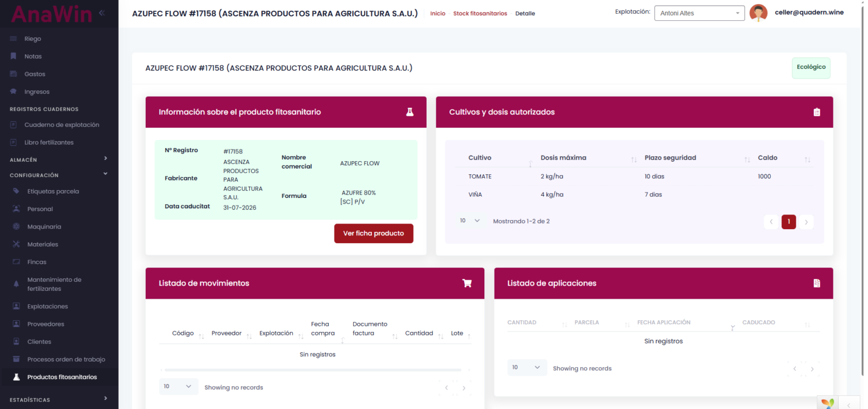Click document icon in Listado de aplicaciones header
Screen dimensions: 868x409
click(x=817, y=283)
